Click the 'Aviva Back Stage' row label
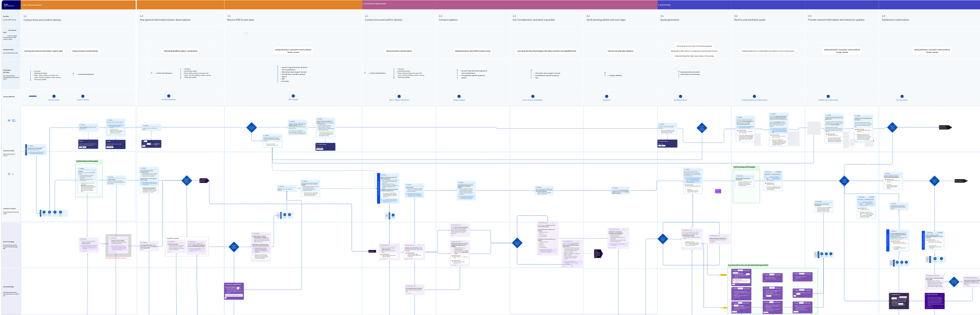The image size is (980, 315). coord(8,287)
